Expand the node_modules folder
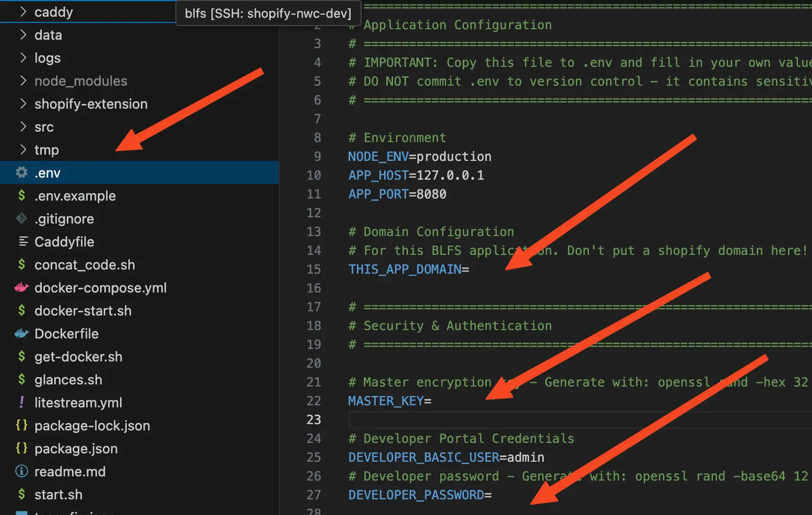 (23, 80)
